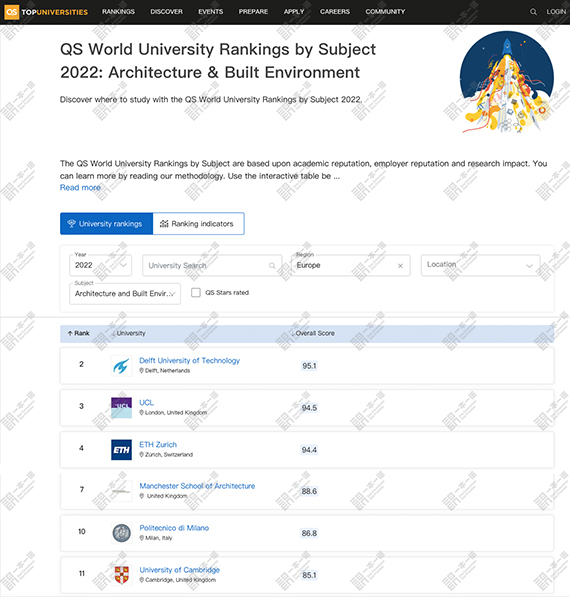Switch to the University rankings tab
The width and height of the screenshot is (570, 597).
click(x=107, y=223)
